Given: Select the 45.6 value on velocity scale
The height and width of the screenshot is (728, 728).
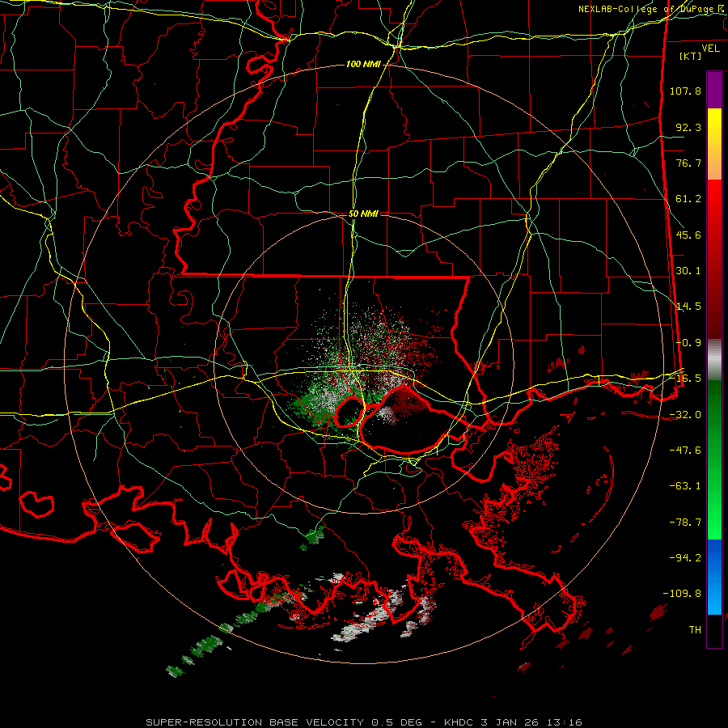Looking at the screenshot, I should pyautogui.click(x=688, y=235).
